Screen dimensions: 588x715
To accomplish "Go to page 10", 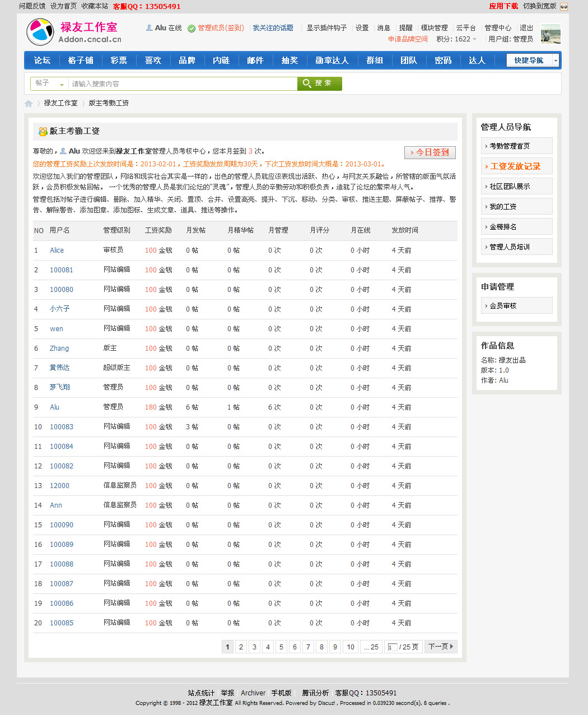I will pos(351,647).
